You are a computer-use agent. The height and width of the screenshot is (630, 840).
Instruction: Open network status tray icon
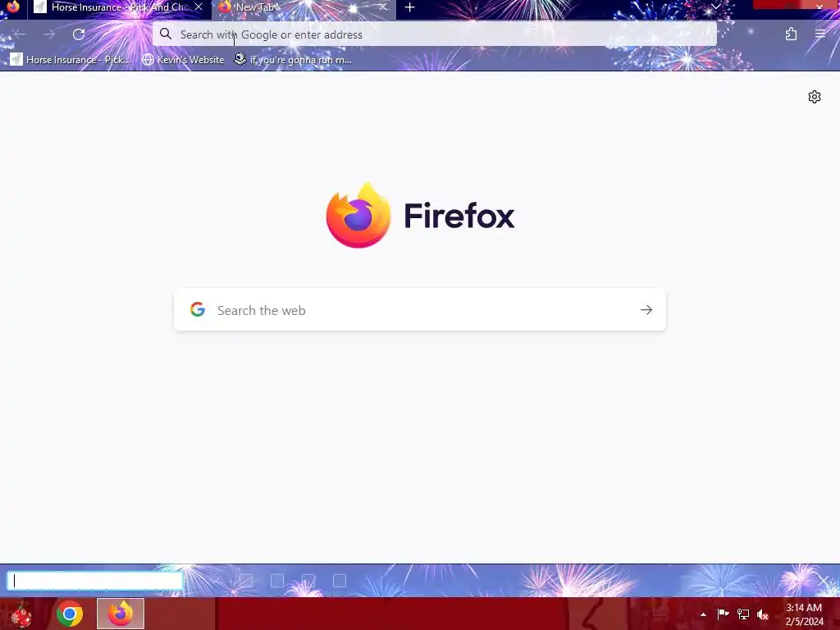(x=743, y=614)
